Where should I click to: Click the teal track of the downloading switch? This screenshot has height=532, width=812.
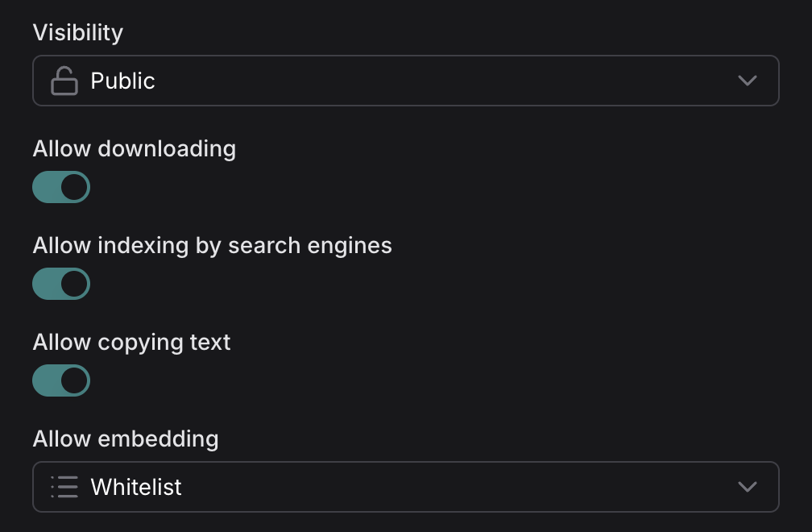click(x=45, y=187)
